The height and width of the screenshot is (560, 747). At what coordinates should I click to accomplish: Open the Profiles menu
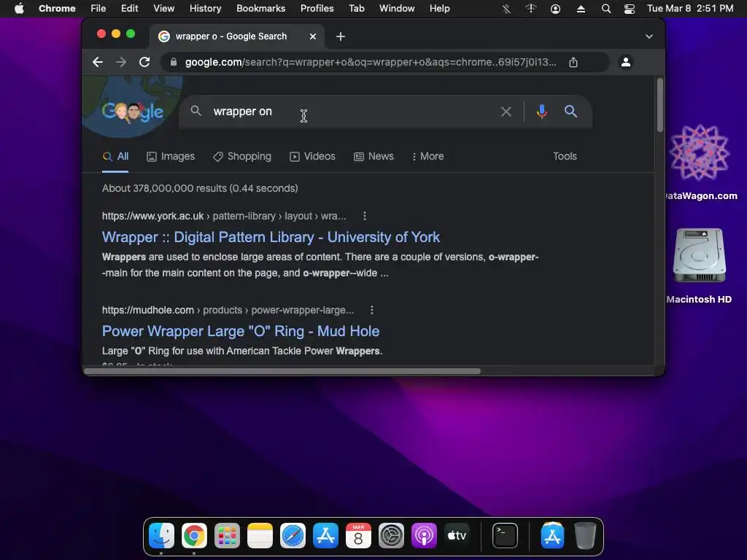[x=317, y=9]
